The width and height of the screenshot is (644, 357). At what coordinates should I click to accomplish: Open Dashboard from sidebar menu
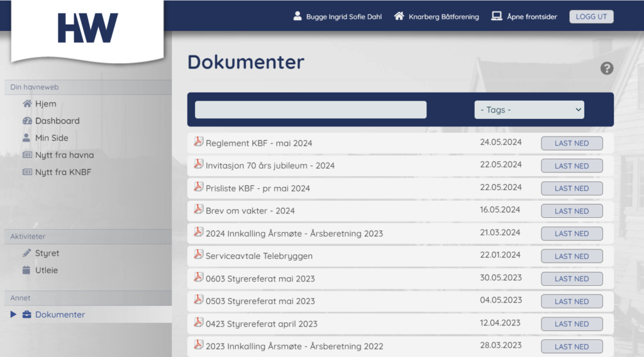pos(57,120)
